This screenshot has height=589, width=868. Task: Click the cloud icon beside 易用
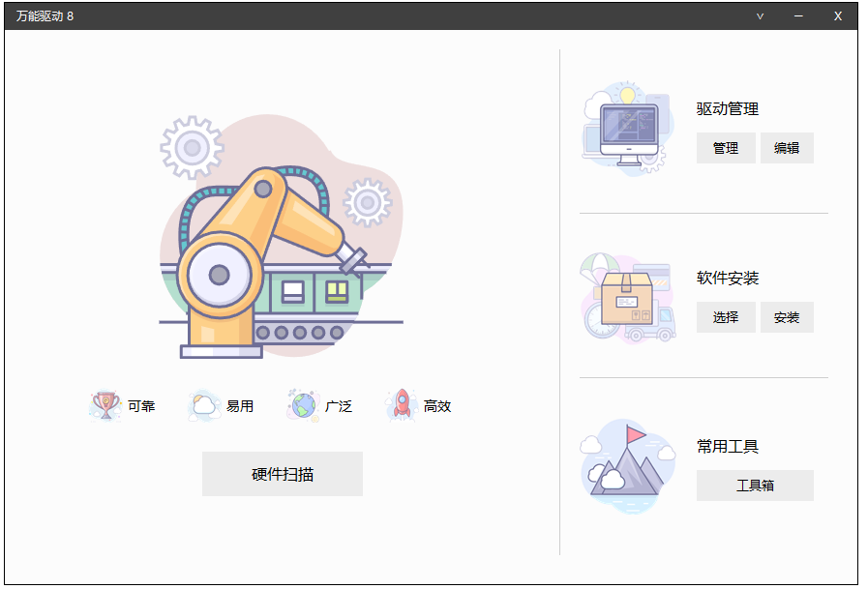pos(204,405)
